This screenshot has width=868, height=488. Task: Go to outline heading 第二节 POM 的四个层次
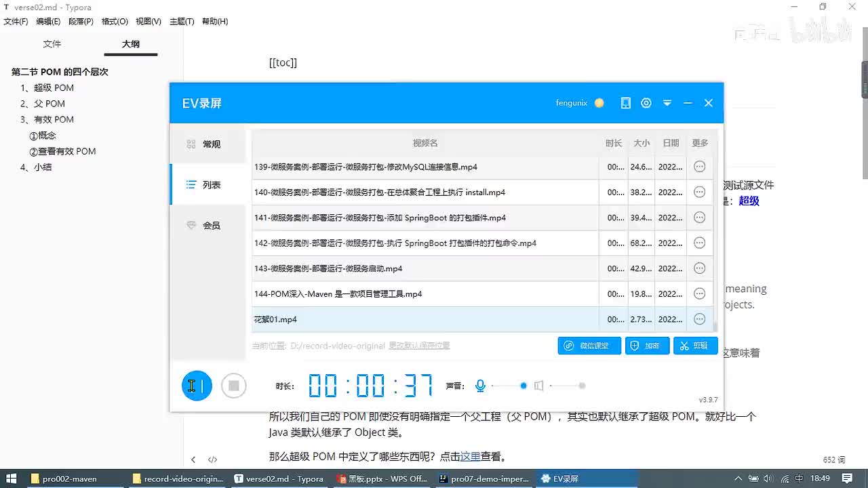coord(60,72)
